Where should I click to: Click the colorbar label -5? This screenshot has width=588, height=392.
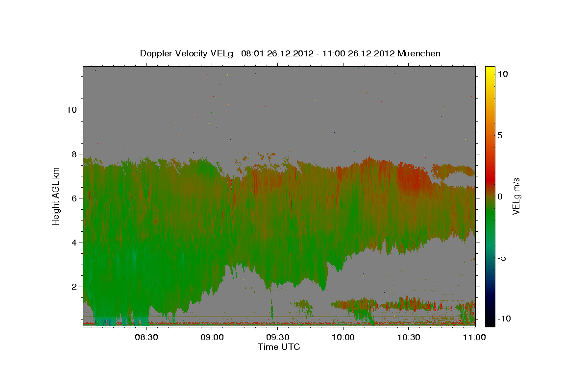(x=502, y=258)
